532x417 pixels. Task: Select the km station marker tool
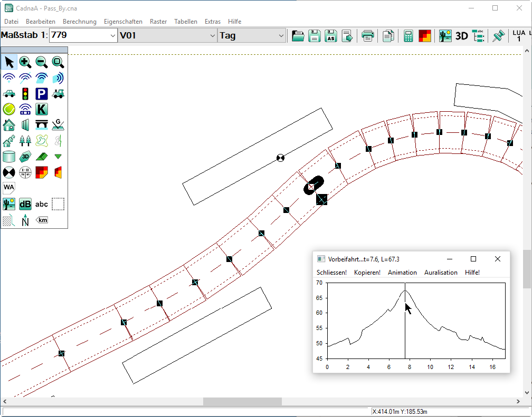42,220
